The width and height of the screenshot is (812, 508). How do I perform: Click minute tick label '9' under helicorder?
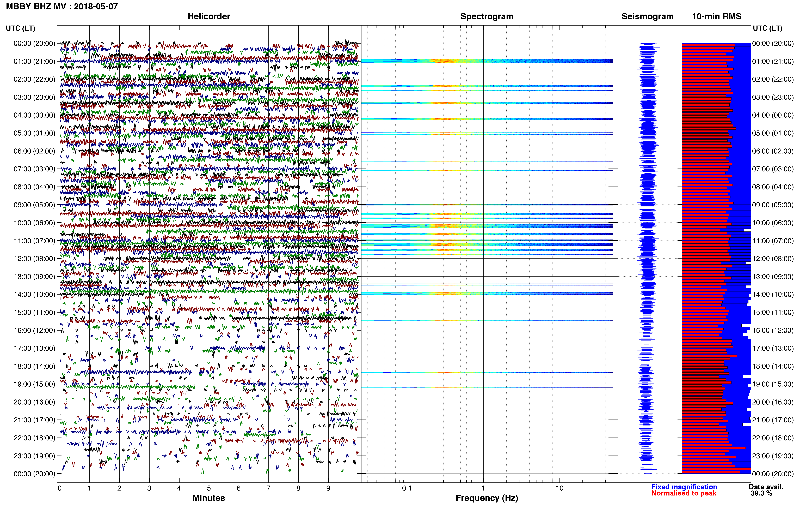click(x=328, y=488)
